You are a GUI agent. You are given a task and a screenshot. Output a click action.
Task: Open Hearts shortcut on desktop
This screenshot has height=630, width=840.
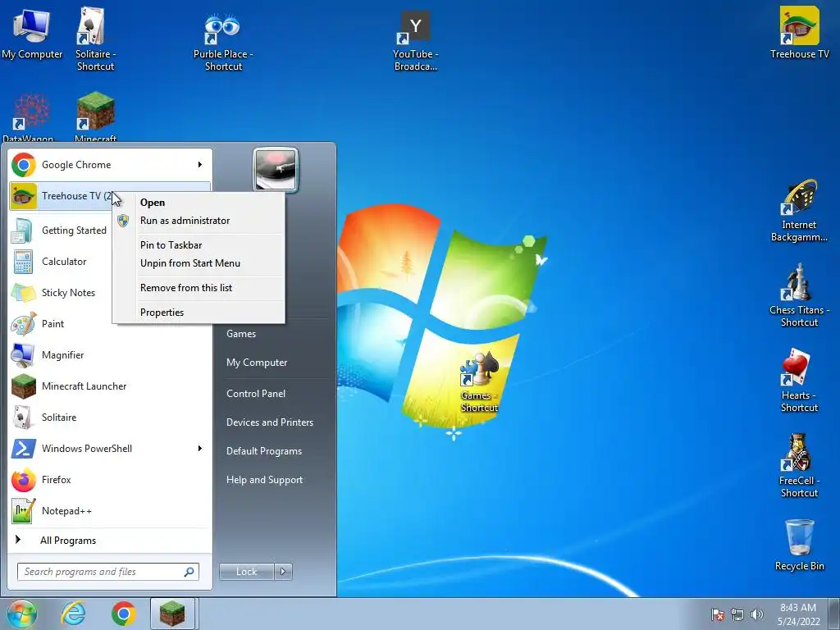pos(799,381)
